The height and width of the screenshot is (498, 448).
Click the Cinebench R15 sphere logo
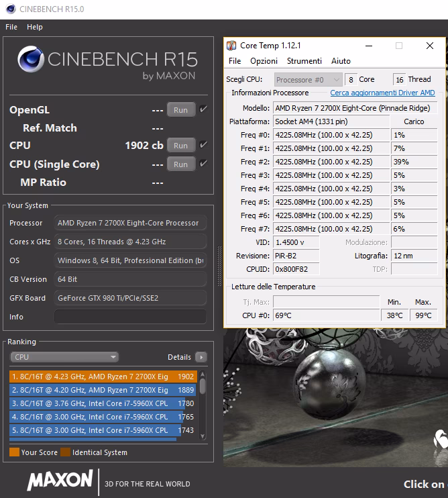tap(31, 59)
